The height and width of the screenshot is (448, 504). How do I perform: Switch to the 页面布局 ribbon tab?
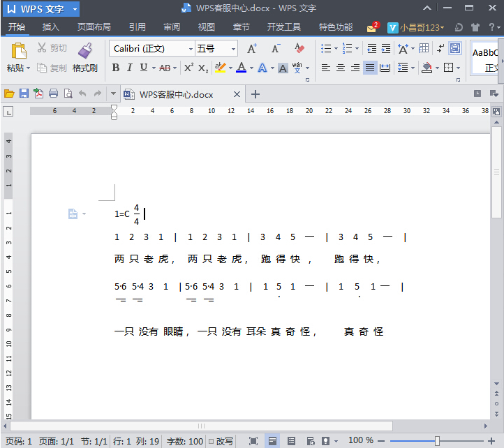point(94,27)
